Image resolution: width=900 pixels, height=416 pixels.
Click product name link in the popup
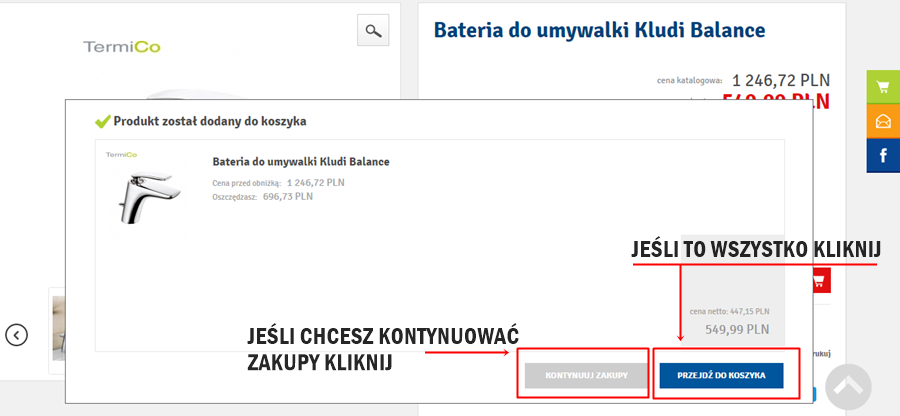click(x=300, y=161)
